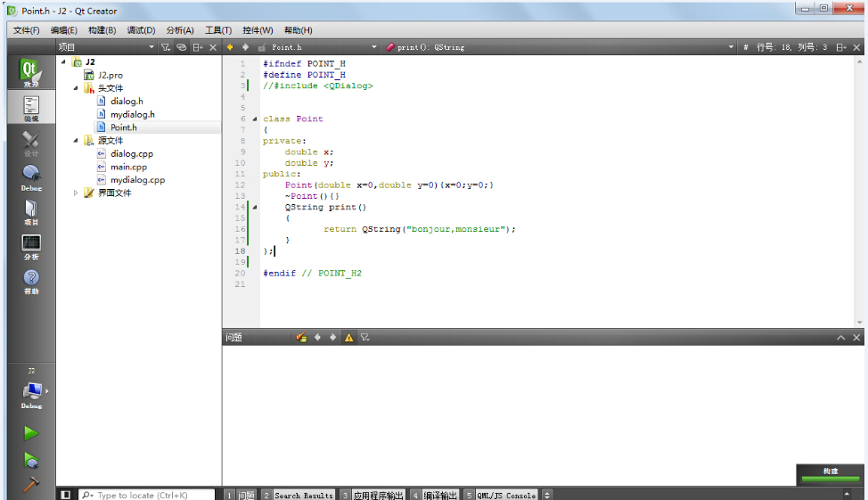Click the split panel icon in project header

click(197, 47)
